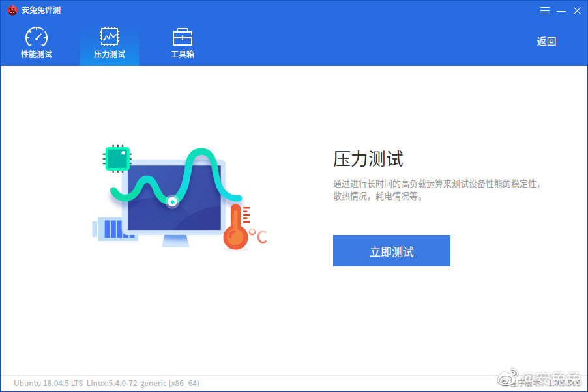Image resolution: width=588 pixels, height=392 pixels.
Task: Click the 程序版本 version number at bottom right
Action: pos(548,383)
